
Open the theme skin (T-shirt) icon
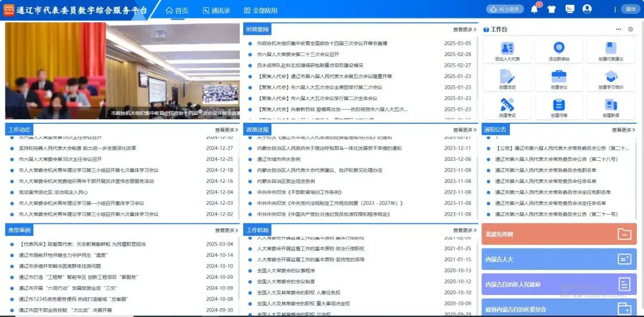(552, 10)
